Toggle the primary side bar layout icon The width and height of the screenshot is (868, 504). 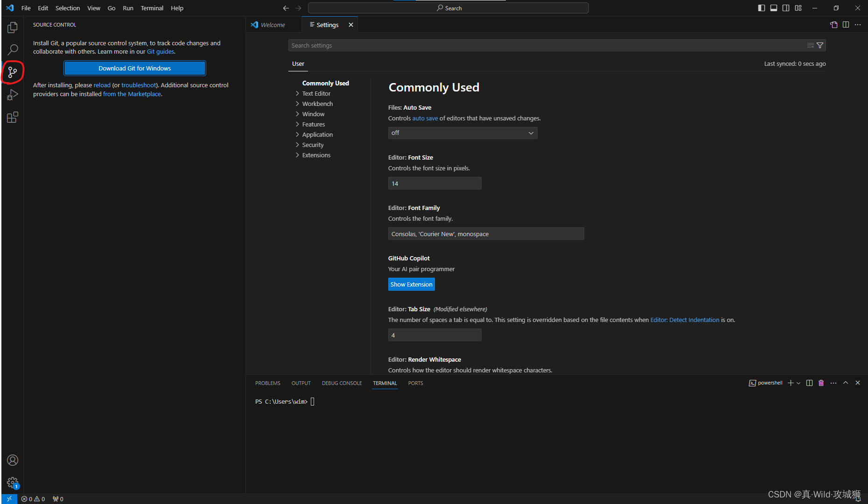(762, 8)
